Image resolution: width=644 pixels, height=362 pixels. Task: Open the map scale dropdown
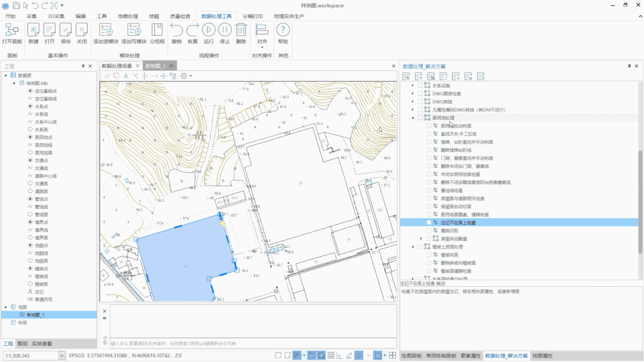coord(61,355)
